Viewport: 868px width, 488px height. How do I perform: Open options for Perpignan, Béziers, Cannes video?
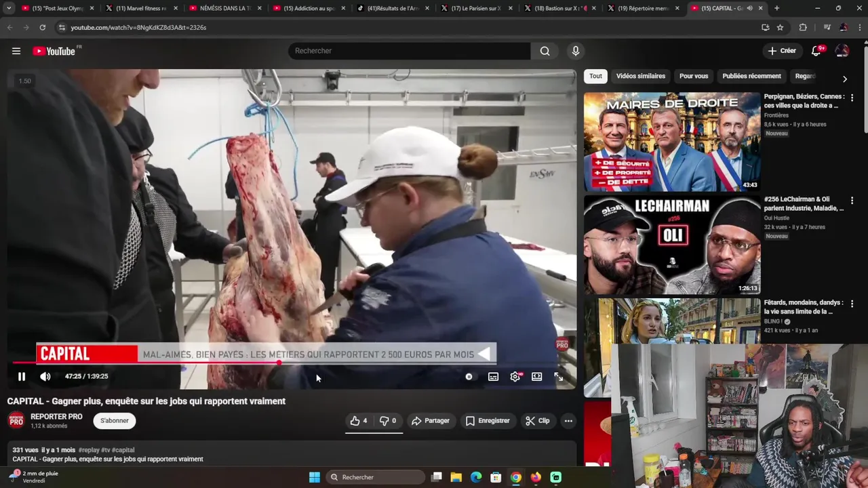click(852, 98)
